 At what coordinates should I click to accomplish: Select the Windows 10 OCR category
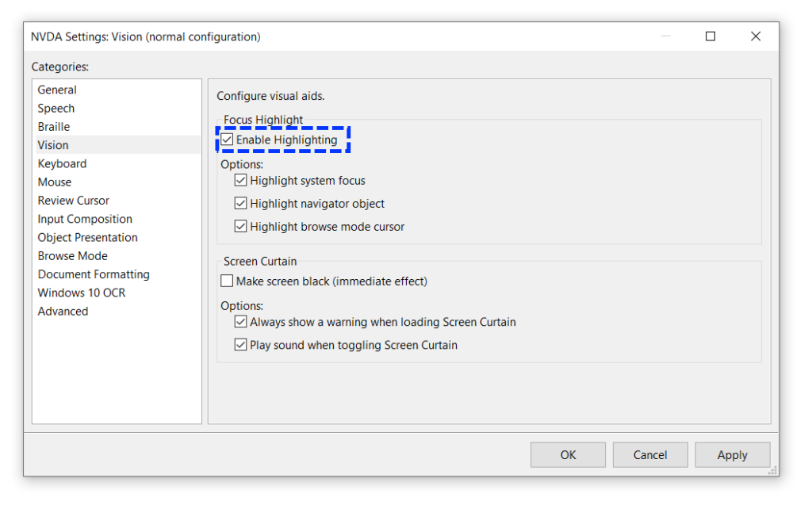point(117,293)
